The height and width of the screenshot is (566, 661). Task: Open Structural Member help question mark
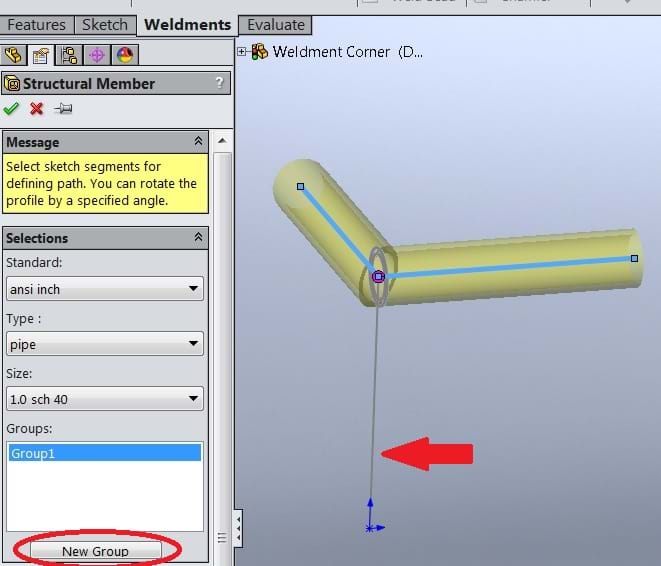pyautogui.click(x=219, y=84)
